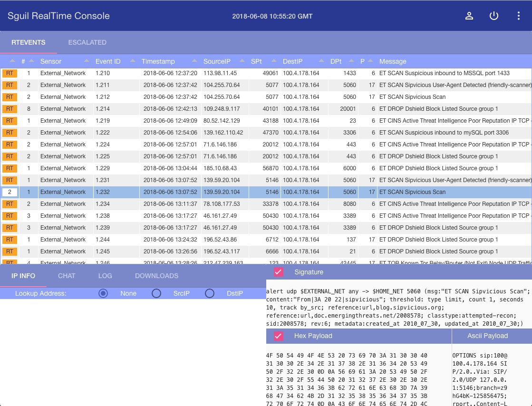Click RT status button for event 1.234
Image resolution: width=532 pixels, height=406 pixels.
coord(10,204)
